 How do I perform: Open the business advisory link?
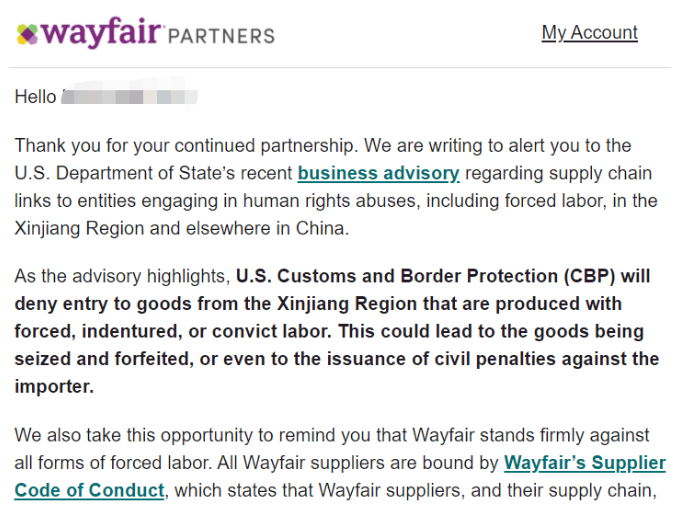378,173
